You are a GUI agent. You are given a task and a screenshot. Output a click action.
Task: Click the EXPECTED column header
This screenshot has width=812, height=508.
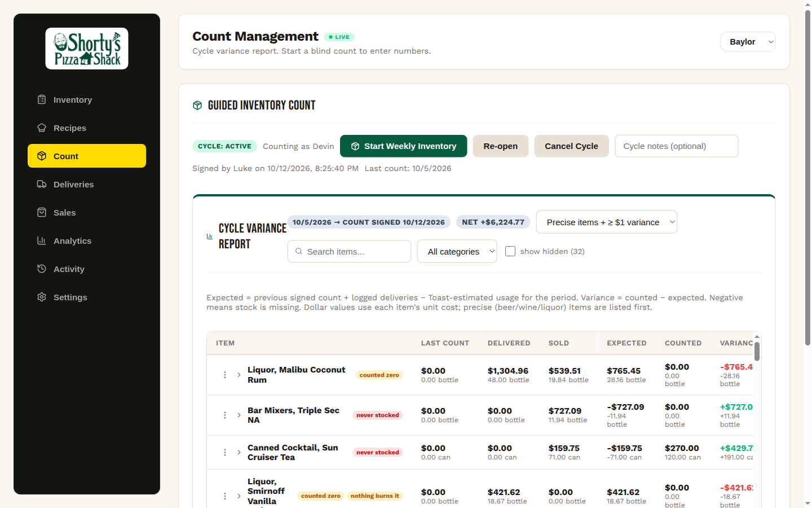point(626,343)
